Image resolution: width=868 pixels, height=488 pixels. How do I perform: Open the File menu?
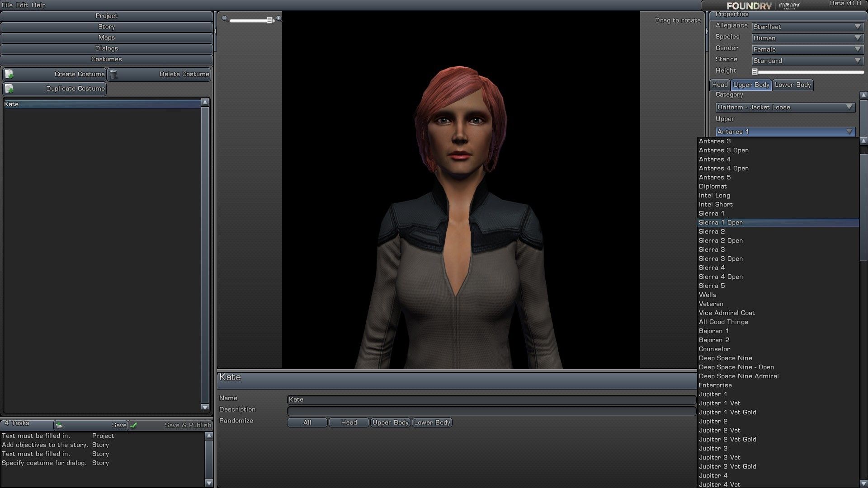coord(7,5)
